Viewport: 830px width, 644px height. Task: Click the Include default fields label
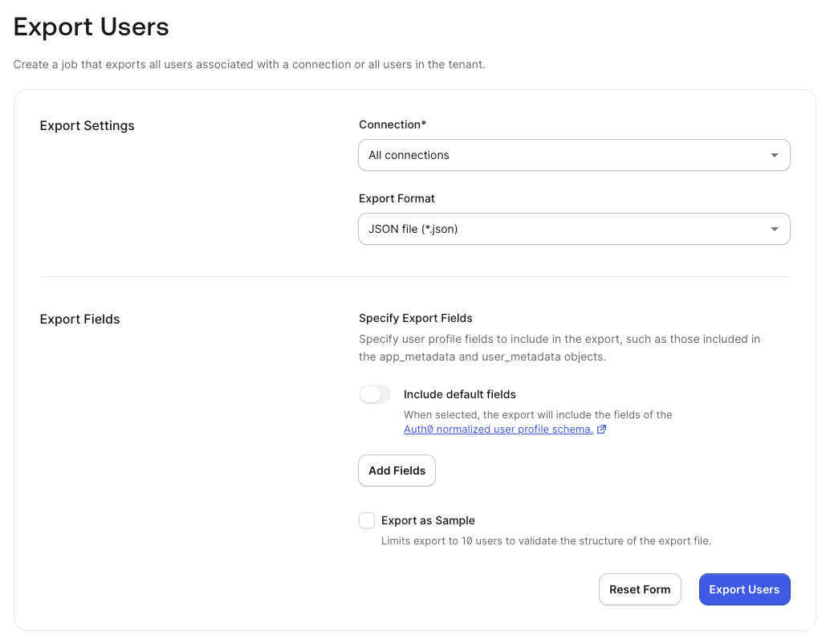459,394
